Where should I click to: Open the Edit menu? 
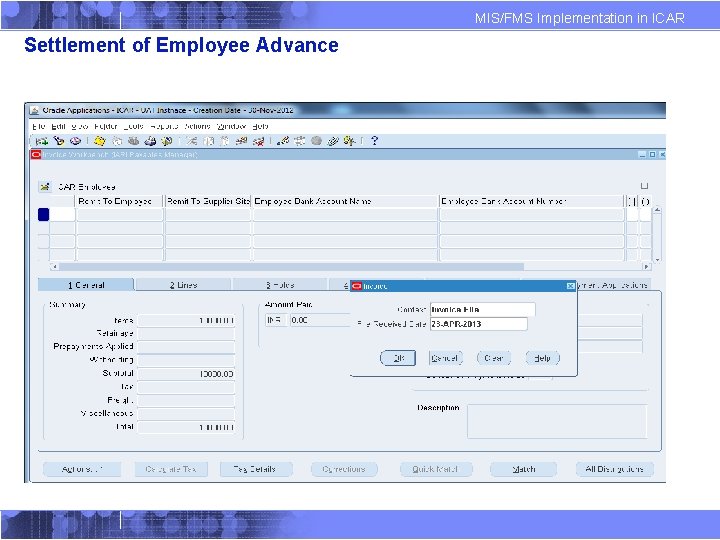point(58,126)
